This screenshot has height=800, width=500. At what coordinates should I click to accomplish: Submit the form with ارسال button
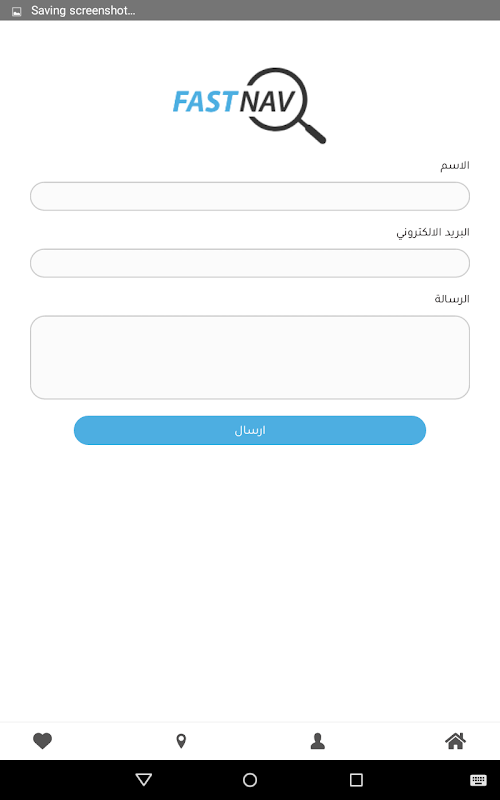250,430
